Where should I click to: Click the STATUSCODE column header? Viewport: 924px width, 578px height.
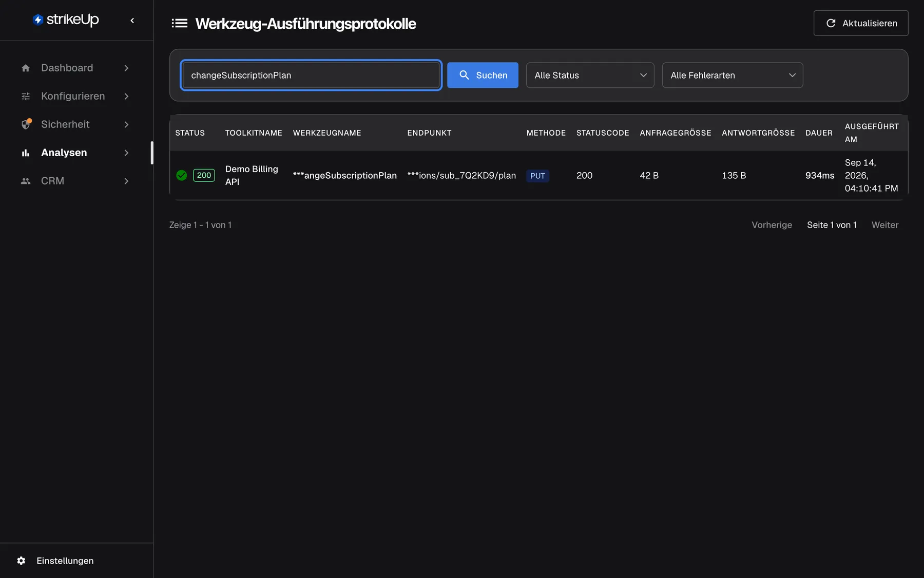tap(603, 133)
